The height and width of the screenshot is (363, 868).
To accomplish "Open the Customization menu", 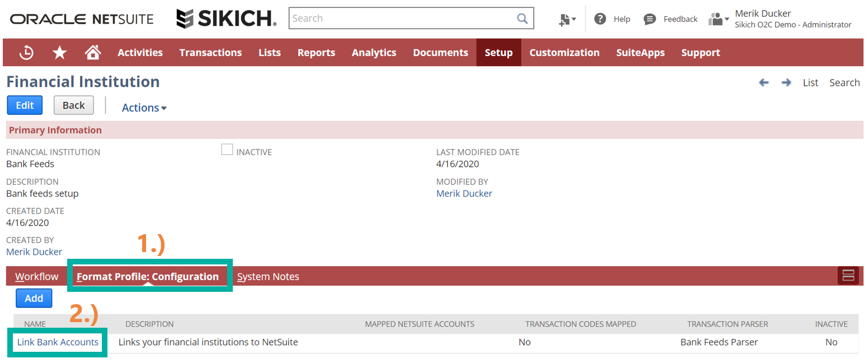I will [564, 53].
